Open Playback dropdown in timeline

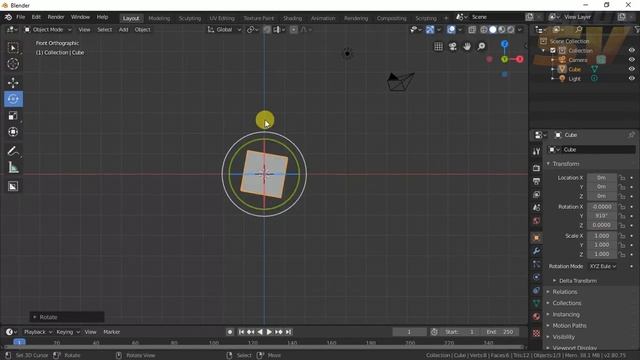pyautogui.click(x=38, y=332)
